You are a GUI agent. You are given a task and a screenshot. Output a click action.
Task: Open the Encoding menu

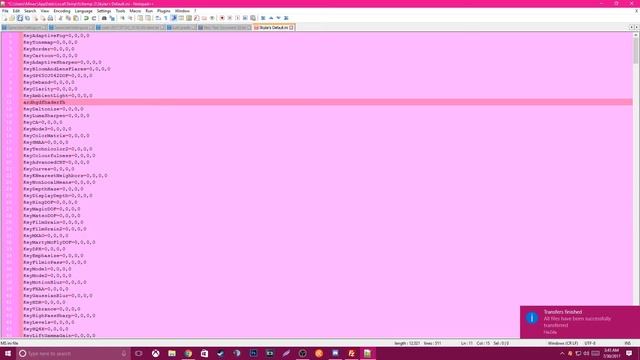click(62, 11)
